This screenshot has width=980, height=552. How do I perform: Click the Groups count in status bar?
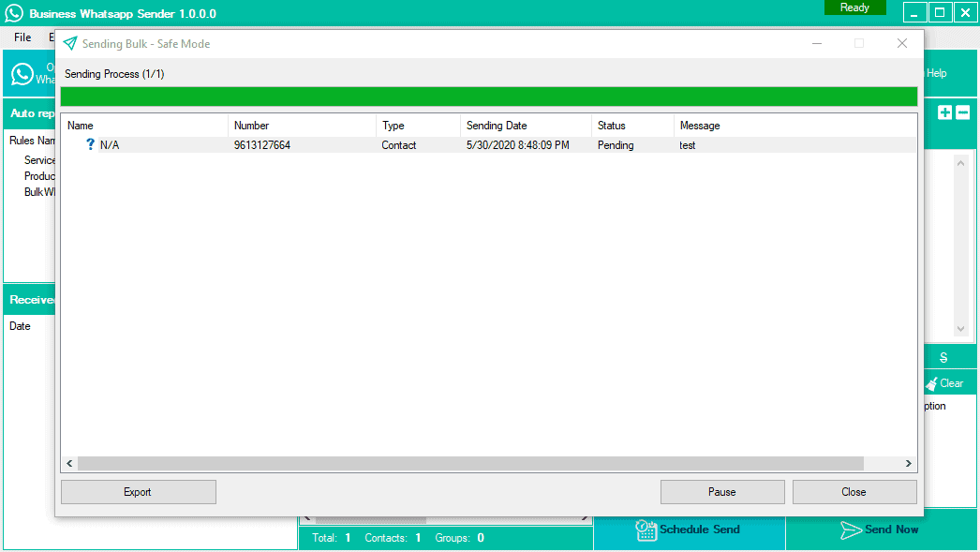459,538
